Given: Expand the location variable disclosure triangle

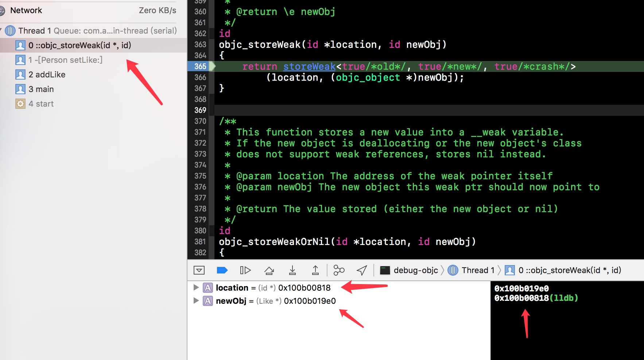Looking at the screenshot, I should tap(196, 288).
